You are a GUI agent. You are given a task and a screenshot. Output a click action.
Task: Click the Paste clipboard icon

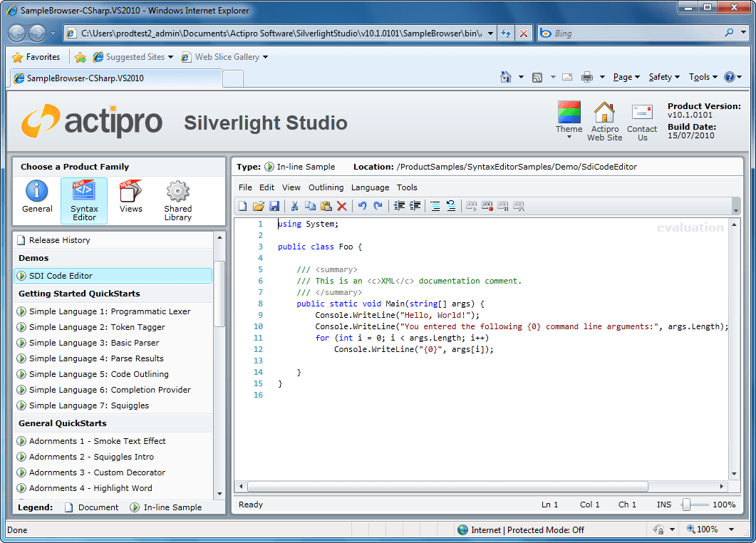click(326, 207)
